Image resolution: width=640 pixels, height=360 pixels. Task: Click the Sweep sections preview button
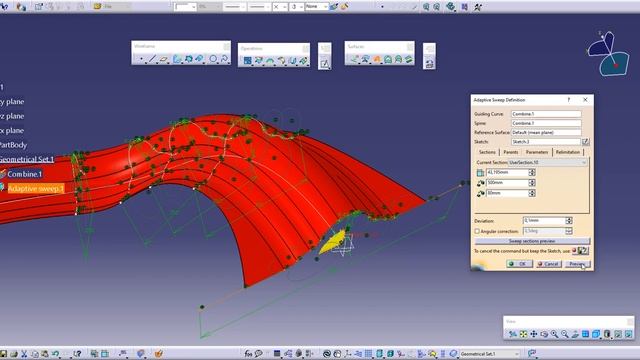(532, 241)
